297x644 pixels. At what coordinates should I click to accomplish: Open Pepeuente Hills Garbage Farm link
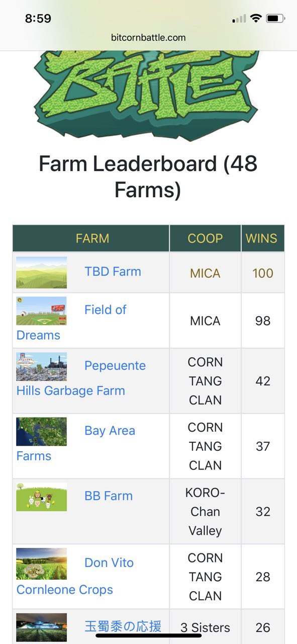pyautogui.click(x=81, y=378)
